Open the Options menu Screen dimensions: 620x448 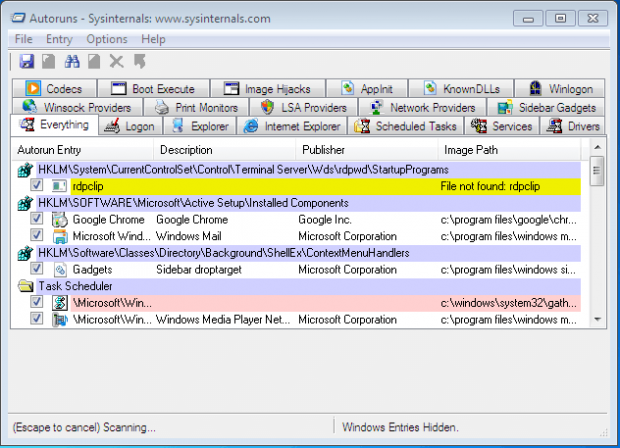tap(106, 38)
